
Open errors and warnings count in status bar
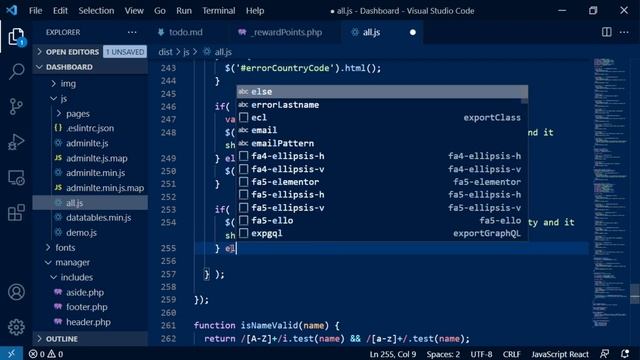click(x=46, y=354)
